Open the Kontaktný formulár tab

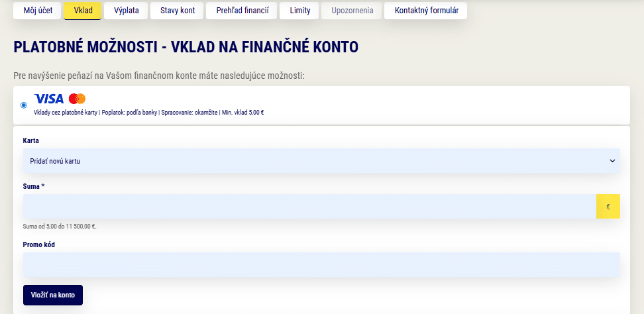coord(426,11)
